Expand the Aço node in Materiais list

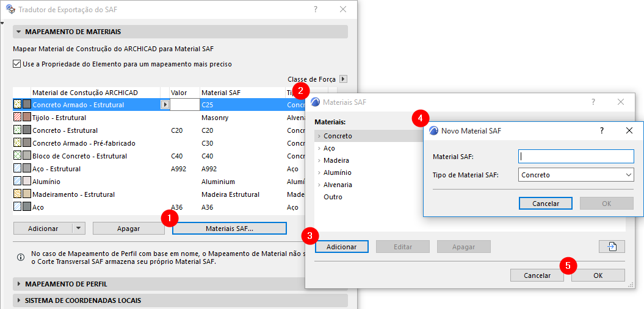coord(319,148)
